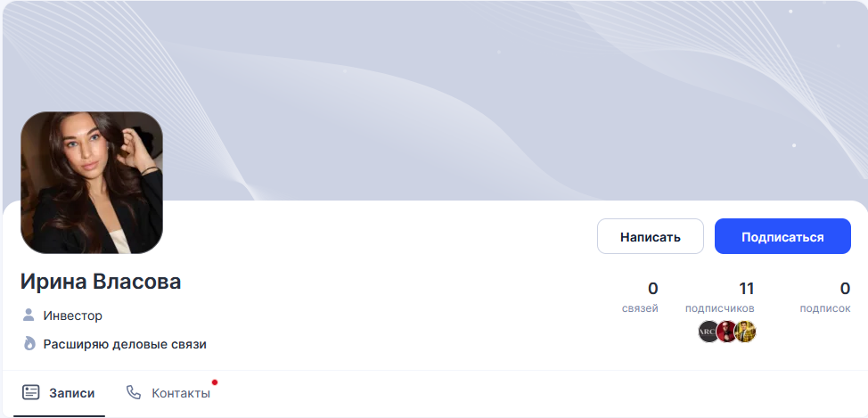Click the Написать button

pyautogui.click(x=650, y=236)
